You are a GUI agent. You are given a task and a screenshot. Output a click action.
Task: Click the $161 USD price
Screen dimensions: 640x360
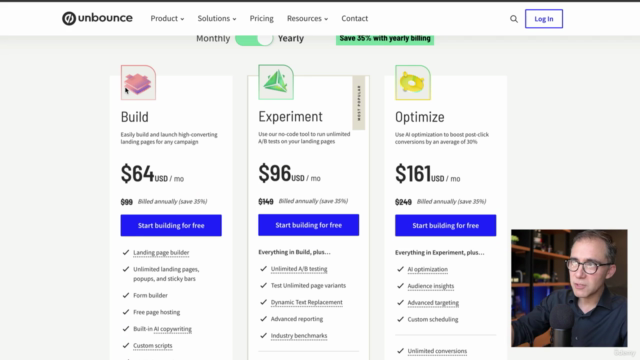[427, 173]
